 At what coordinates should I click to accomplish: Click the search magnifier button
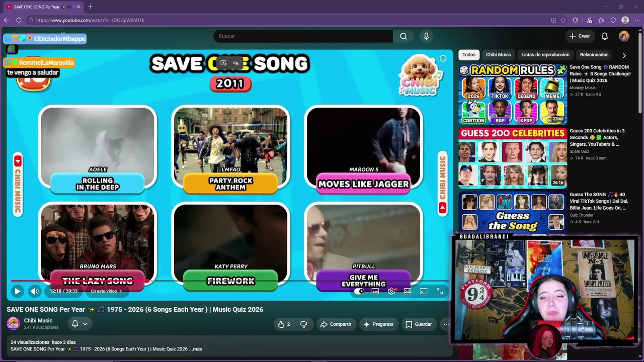pos(404,36)
